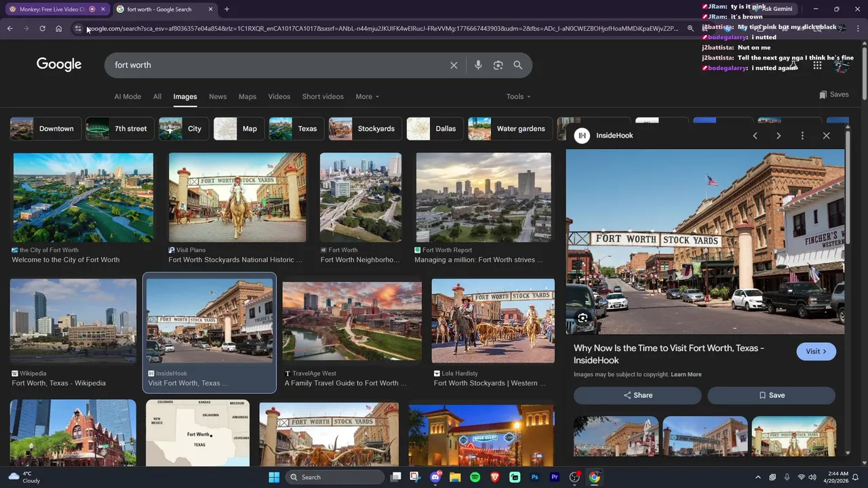Open the three-dot menu in the image preview
The width and height of the screenshot is (868, 488).
802,136
